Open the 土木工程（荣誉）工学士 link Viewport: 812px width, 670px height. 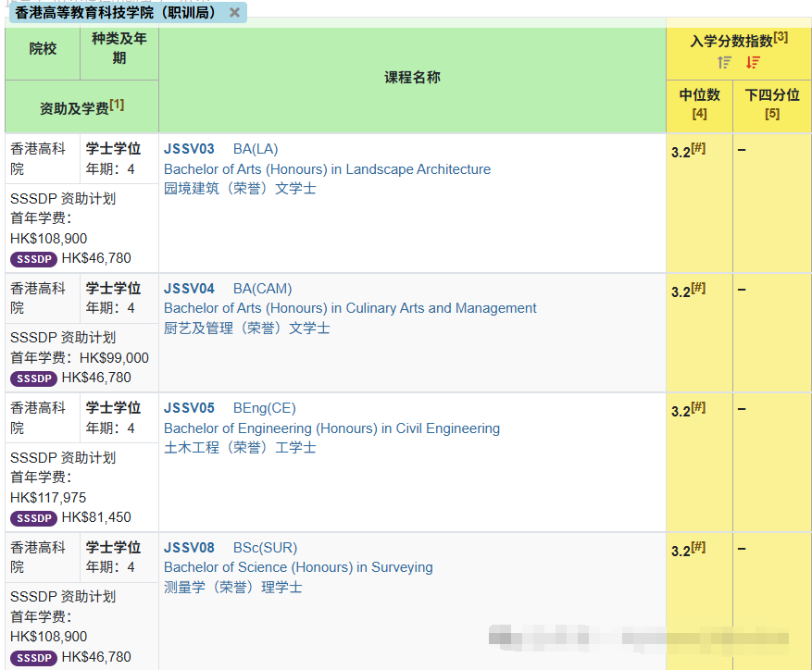point(240,447)
